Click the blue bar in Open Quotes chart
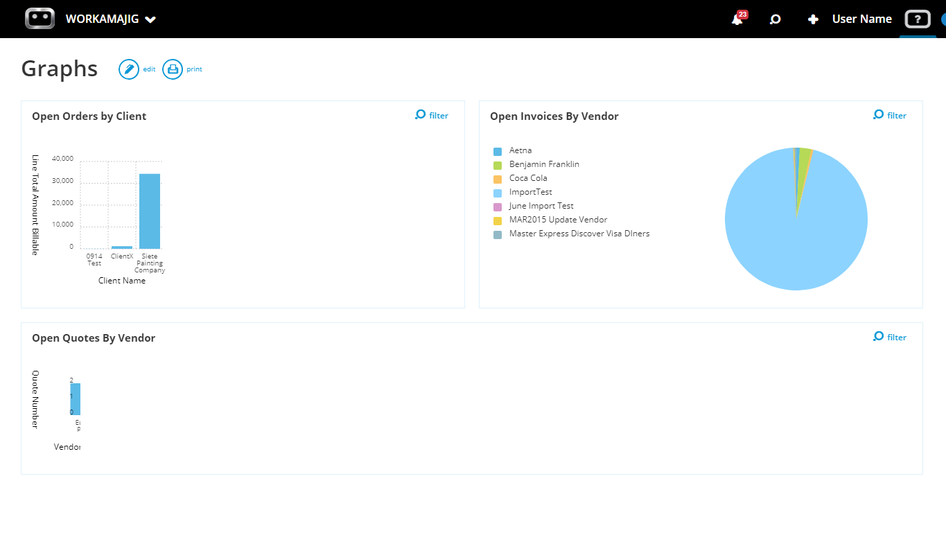The image size is (946, 560). click(76, 399)
